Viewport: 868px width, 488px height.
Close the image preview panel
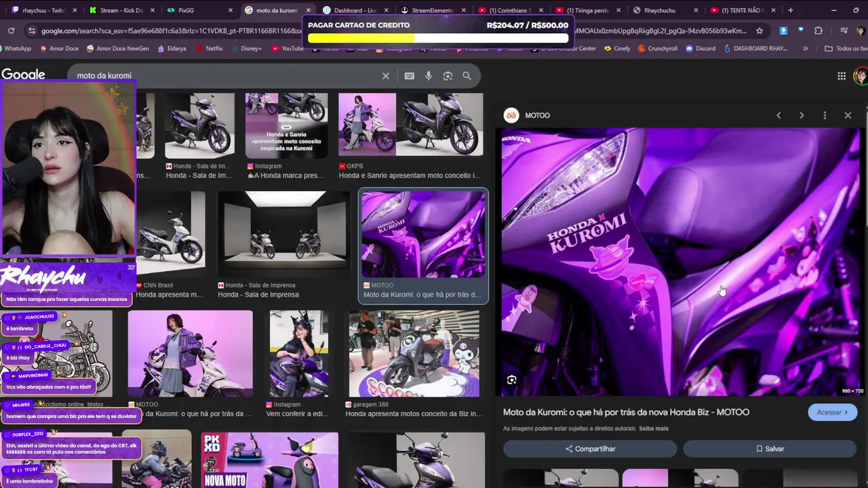[848, 115]
